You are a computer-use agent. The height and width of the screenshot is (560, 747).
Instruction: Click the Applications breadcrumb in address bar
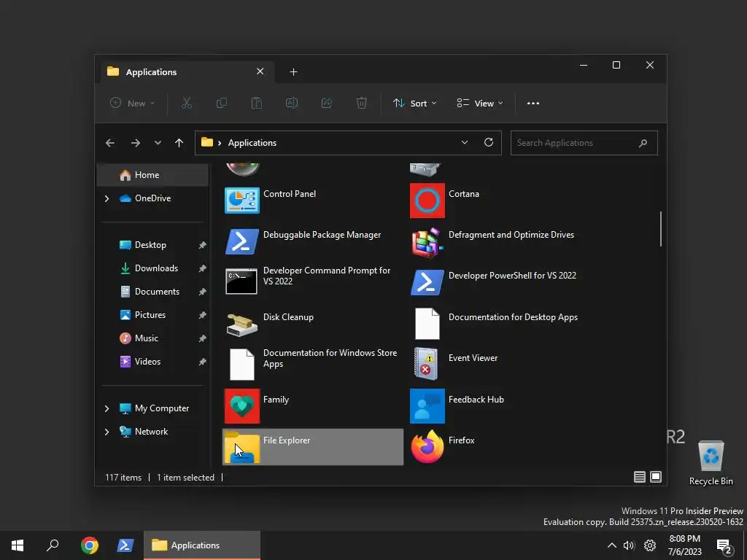(x=252, y=143)
